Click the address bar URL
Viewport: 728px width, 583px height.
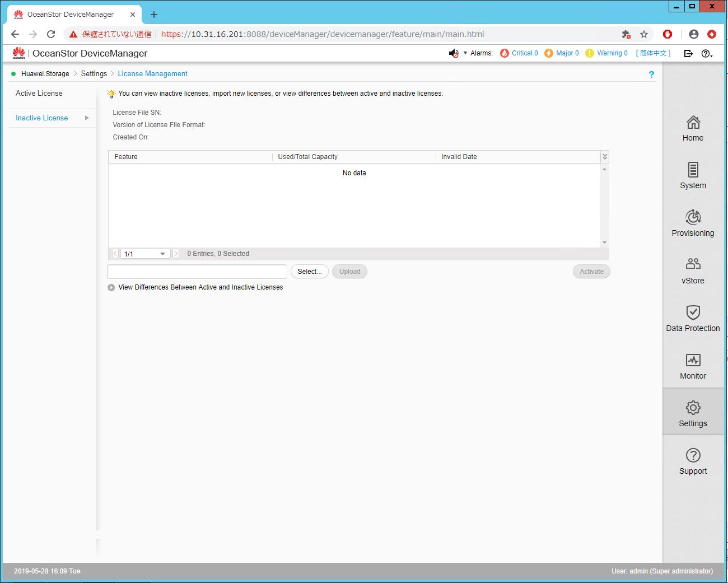323,34
